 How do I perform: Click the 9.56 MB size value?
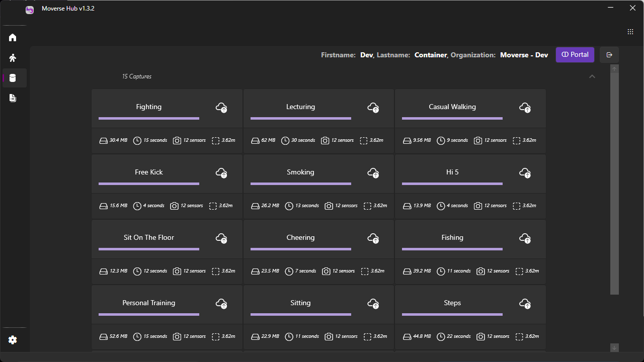click(x=422, y=140)
